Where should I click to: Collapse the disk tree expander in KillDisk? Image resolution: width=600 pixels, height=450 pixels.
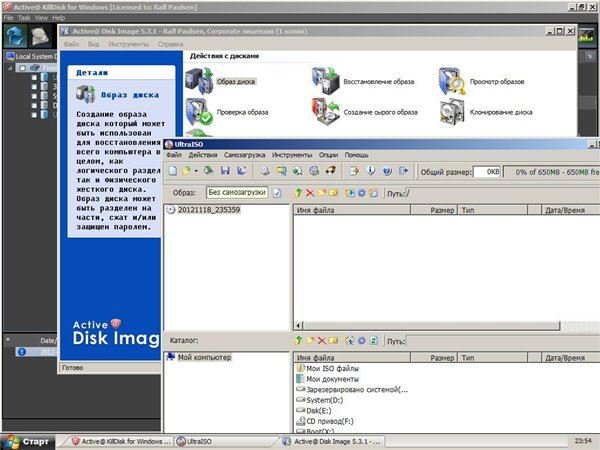(10, 68)
